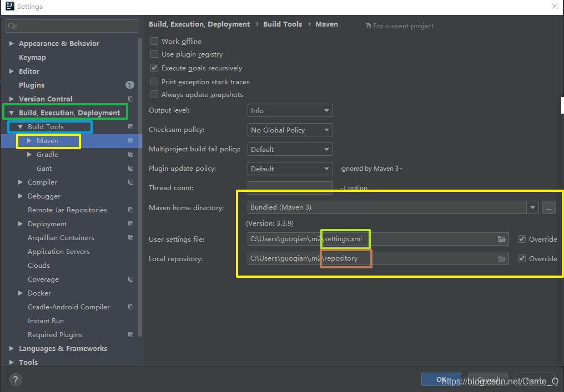564x392 pixels.
Task: Click the folder browse icon for User settings file
Action: (x=502, y=240)
